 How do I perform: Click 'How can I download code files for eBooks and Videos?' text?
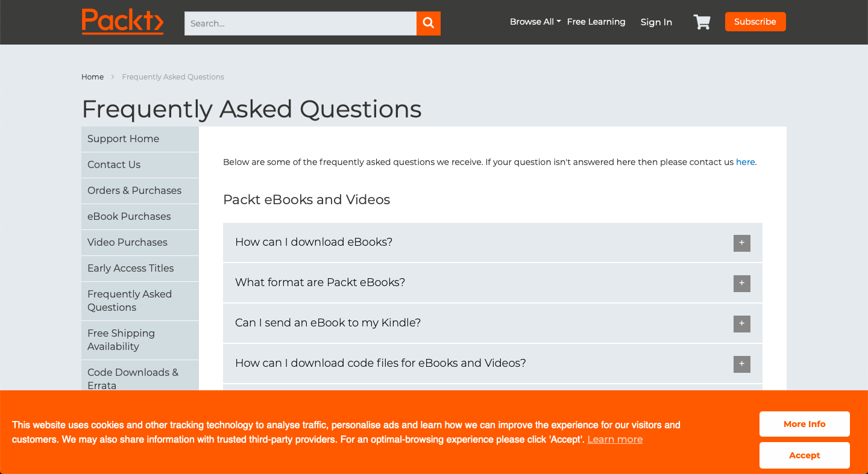(x=380, y=363)
